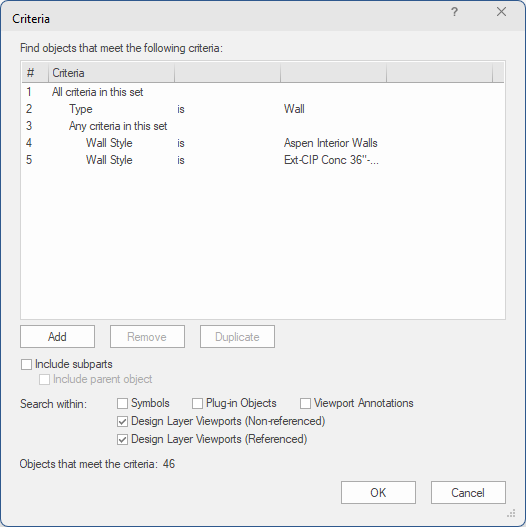Uncheck Design Layer Viewports (Referenced)
The width and height of the screenshot is (526, 527).
(x=122, y=440)
